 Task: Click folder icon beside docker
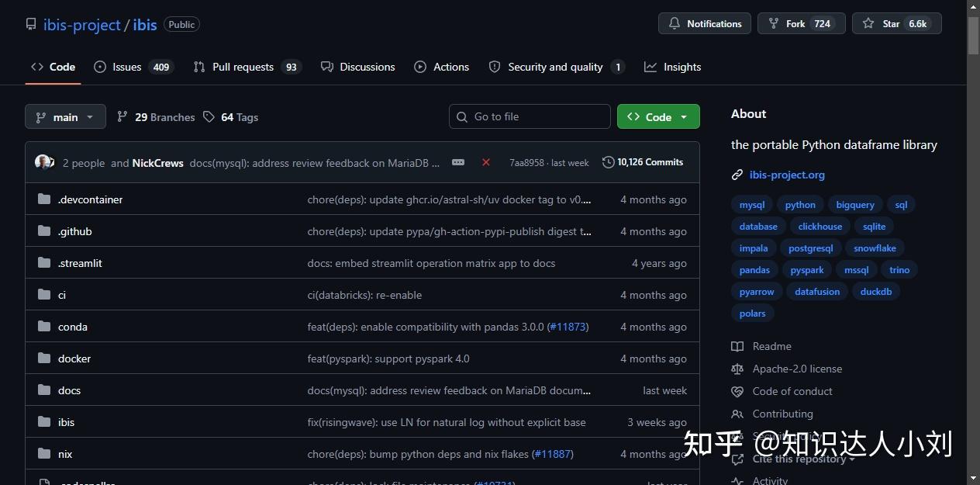[x=44, y=359]
